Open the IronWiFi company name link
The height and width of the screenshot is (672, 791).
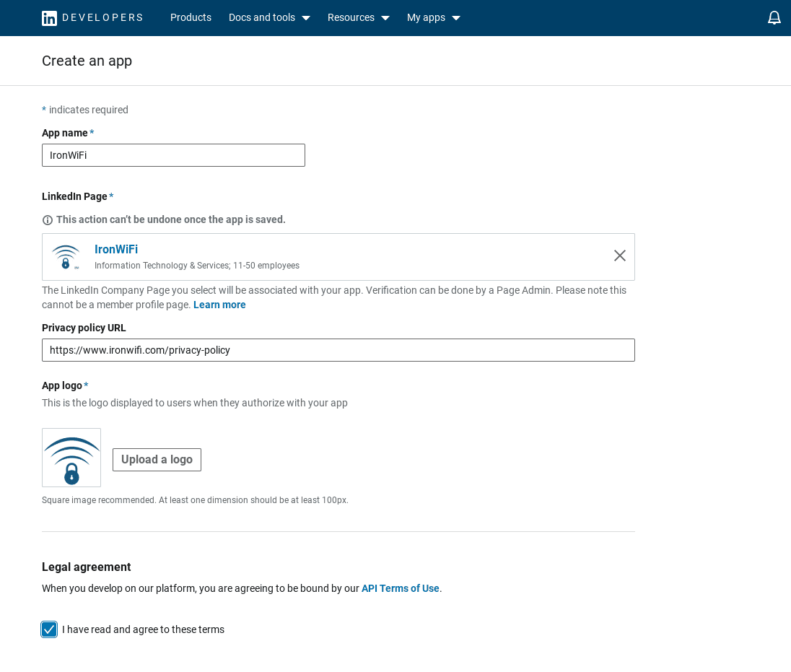pyautogui.click(x=116, y=249)
